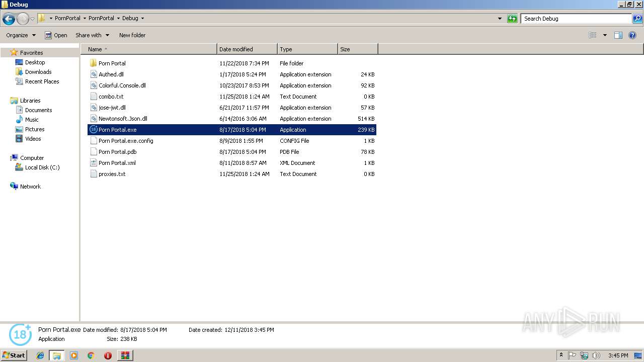Open the selected file with Open
Image resolution: width=644 pixels, height=362 pixels.
coord(56,35)
